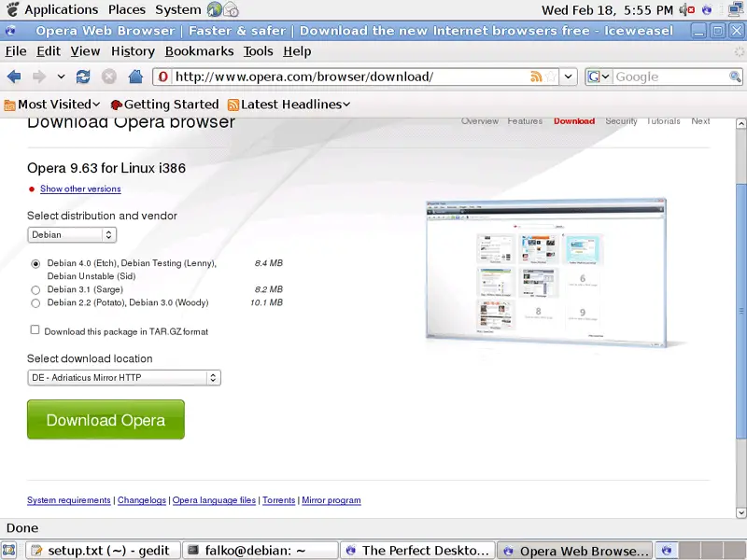Open the Opera language files link

click(x=214, y=500)
